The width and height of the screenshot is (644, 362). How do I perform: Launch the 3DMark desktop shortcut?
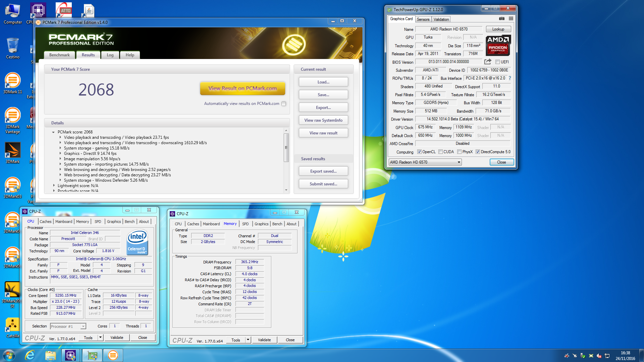tap(13, 153)
